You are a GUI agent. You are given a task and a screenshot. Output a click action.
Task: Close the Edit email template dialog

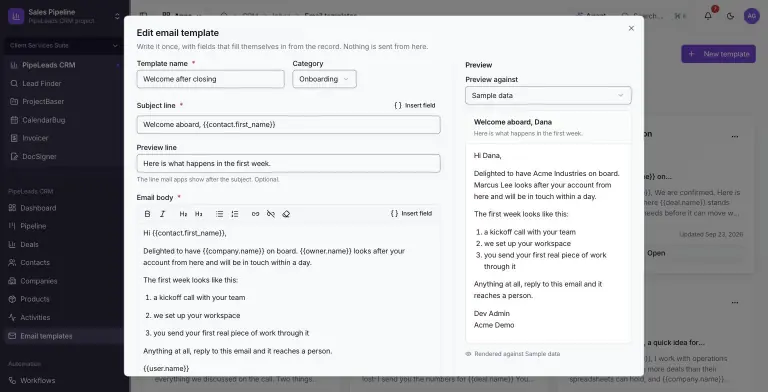tap(631, 28)
